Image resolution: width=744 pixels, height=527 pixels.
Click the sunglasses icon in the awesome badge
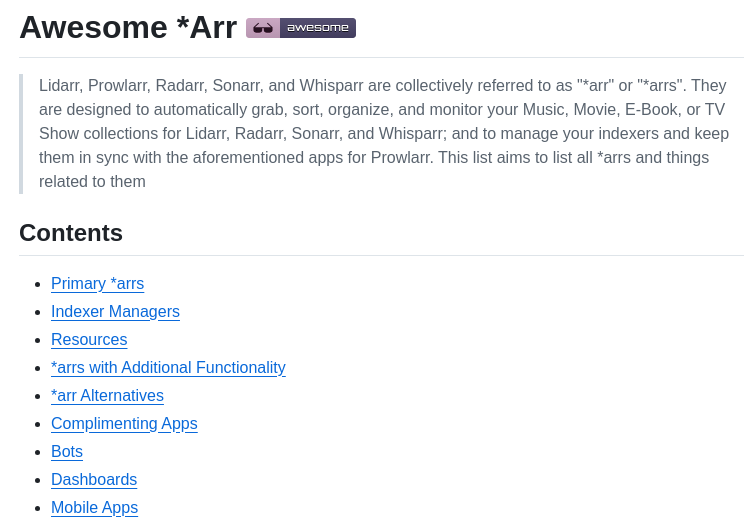[x=263, y=28]
